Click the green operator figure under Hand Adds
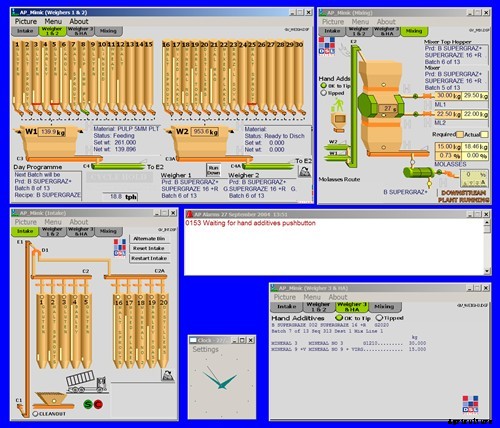 click(x=338, y=106)
